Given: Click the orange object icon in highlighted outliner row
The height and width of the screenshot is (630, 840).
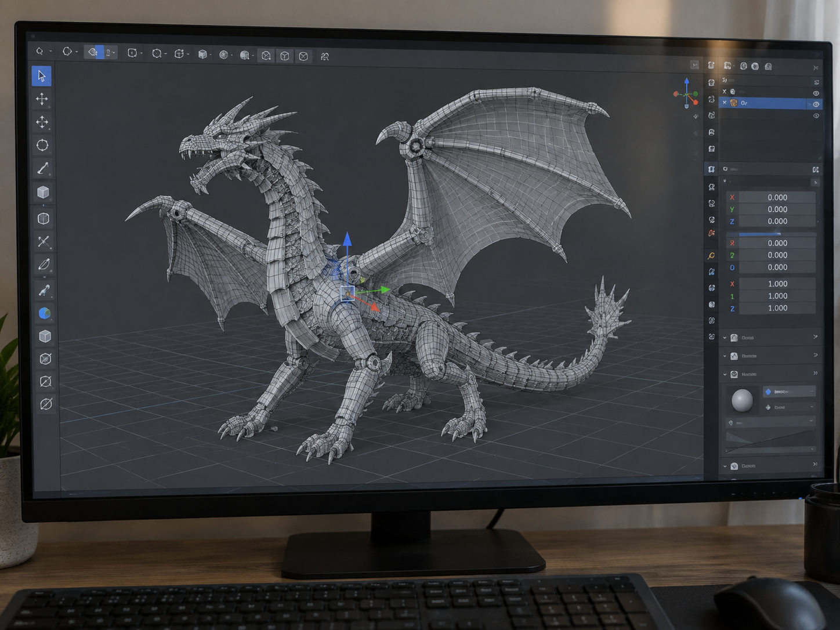Looking at the screenshot, I should pos(734,103).
